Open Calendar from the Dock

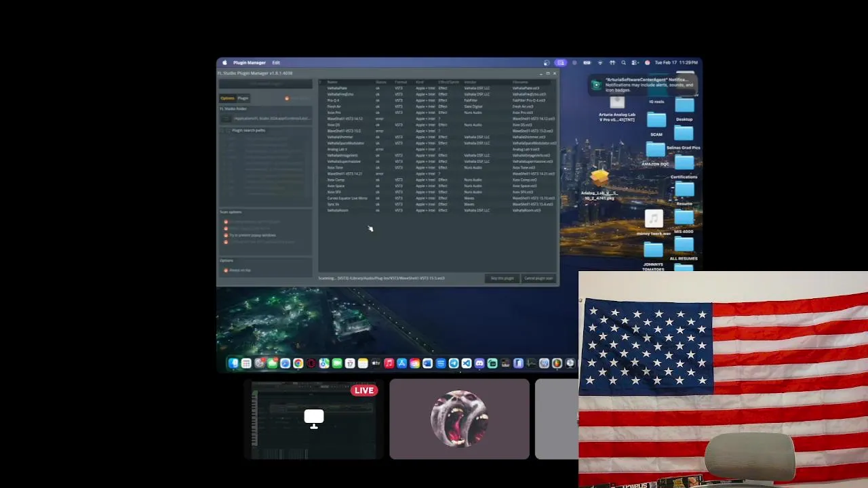(350, 363)
